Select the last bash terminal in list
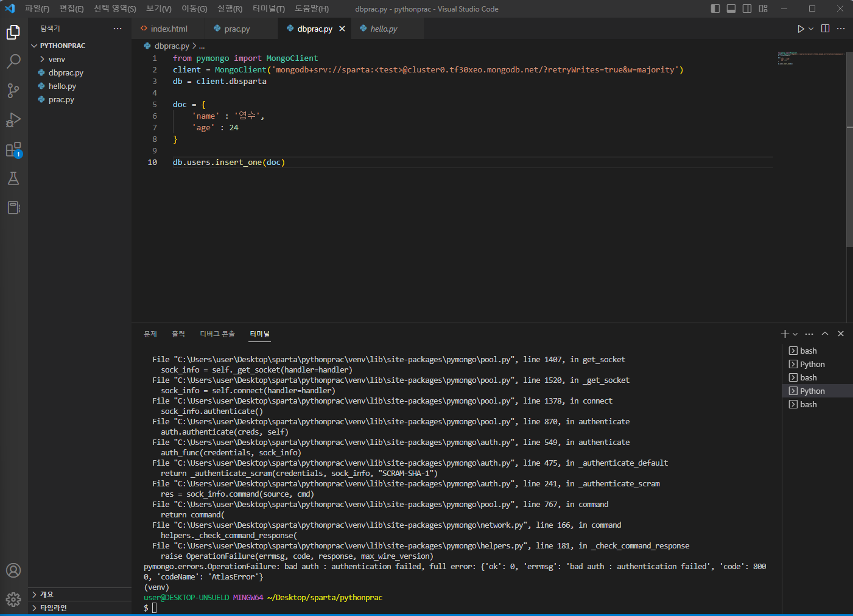 point(817,404)
